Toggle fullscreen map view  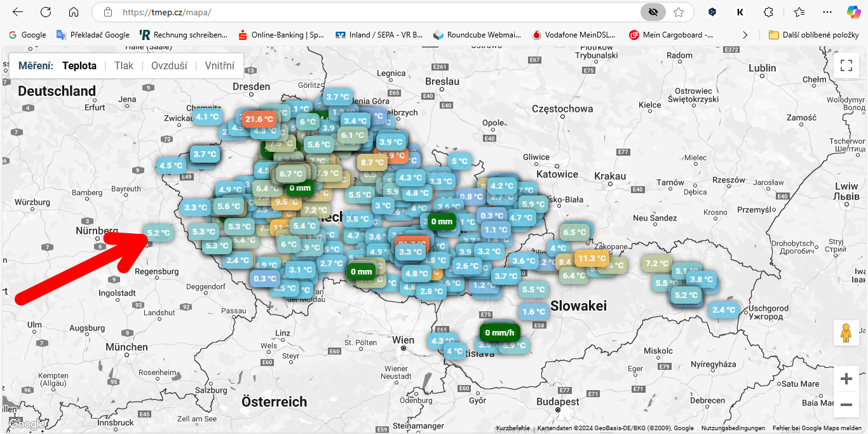coord(846,65)
